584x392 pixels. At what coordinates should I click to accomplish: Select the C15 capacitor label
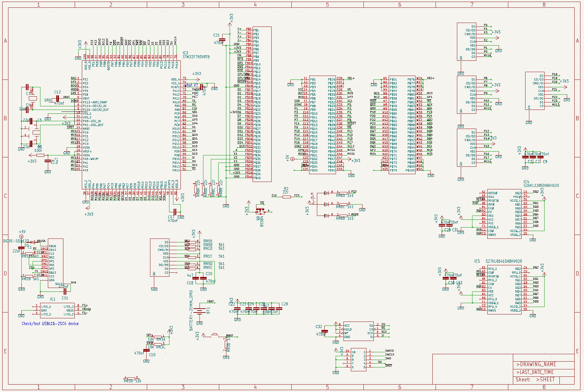tap(152, 355)
